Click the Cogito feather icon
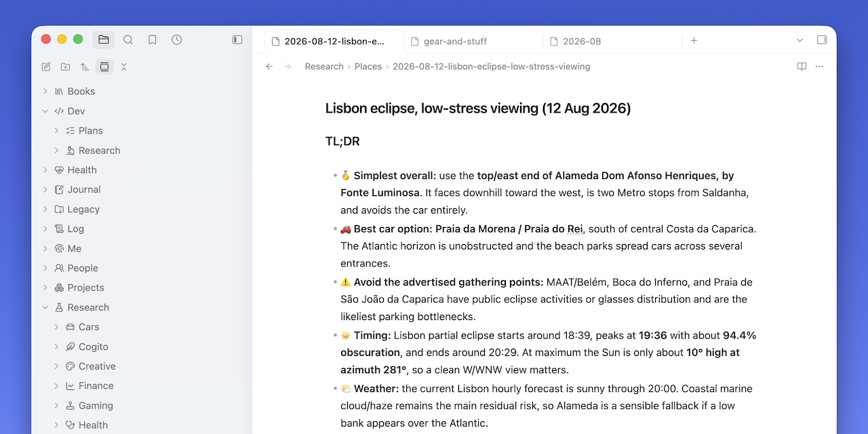 70,347
